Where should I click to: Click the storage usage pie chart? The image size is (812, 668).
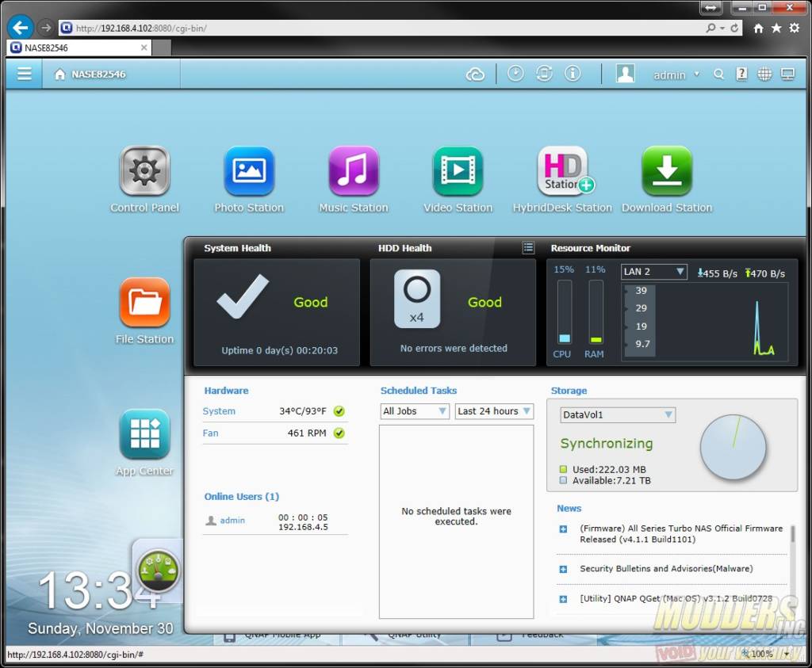point(733,447)
